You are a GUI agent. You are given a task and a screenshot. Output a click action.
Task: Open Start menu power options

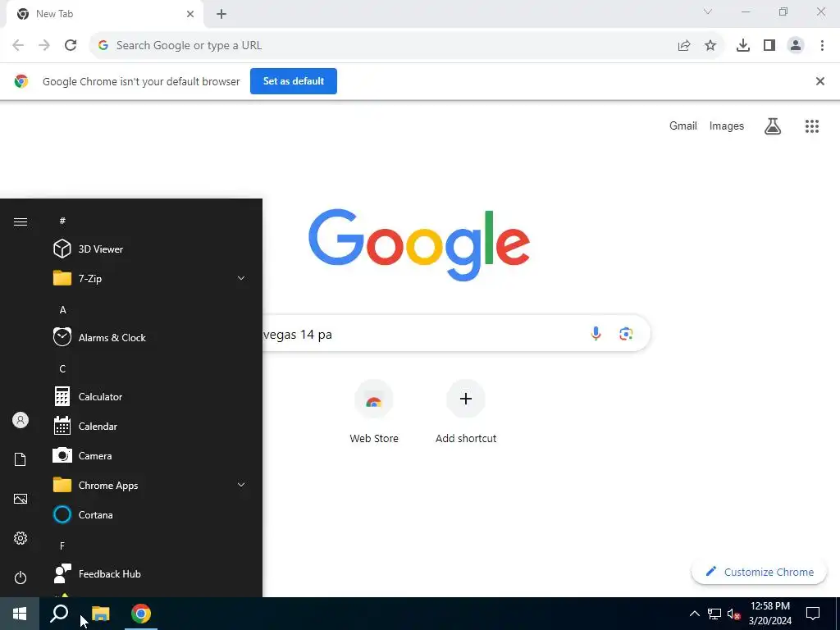click(x=21, y=577)
